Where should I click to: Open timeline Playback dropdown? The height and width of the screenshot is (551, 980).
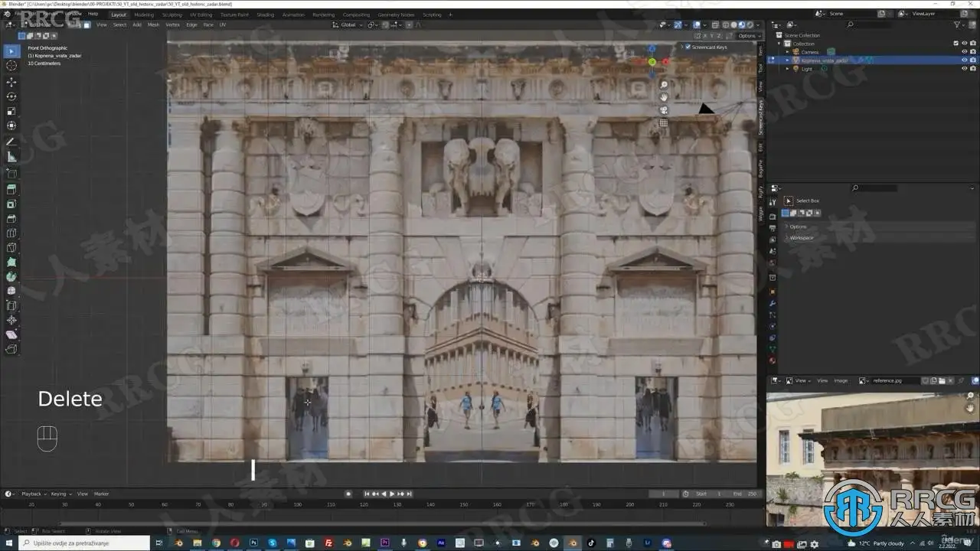[34, 494]
